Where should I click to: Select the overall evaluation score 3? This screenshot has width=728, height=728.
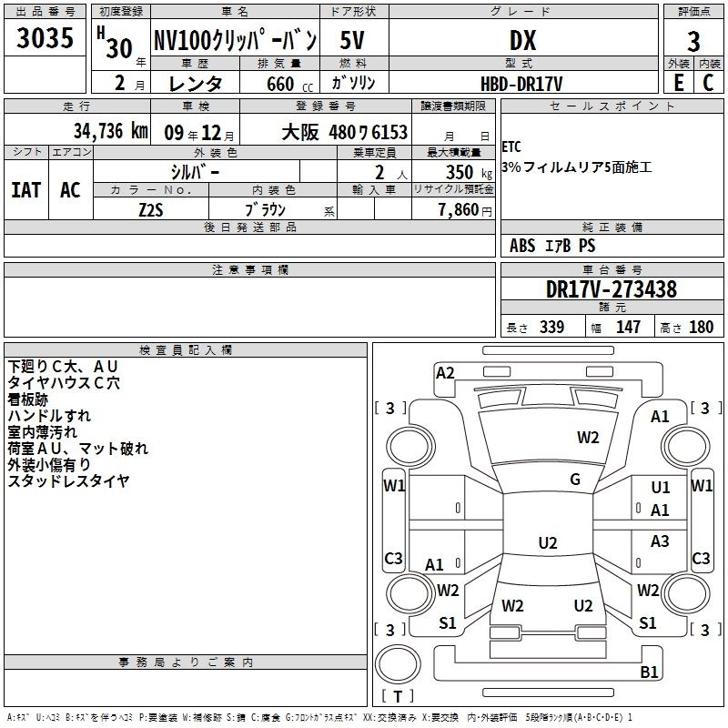tap(693, 41)
